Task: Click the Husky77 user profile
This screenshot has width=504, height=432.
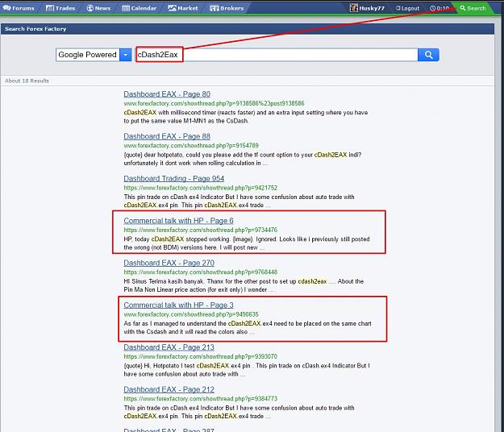Action: (367, 8)
